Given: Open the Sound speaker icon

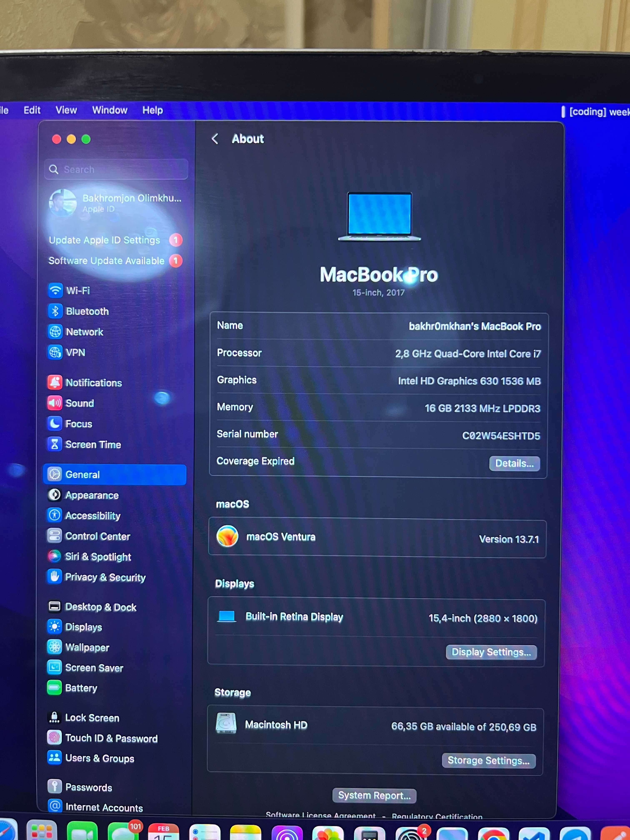Looking at the screenshot, I should 55,402.
